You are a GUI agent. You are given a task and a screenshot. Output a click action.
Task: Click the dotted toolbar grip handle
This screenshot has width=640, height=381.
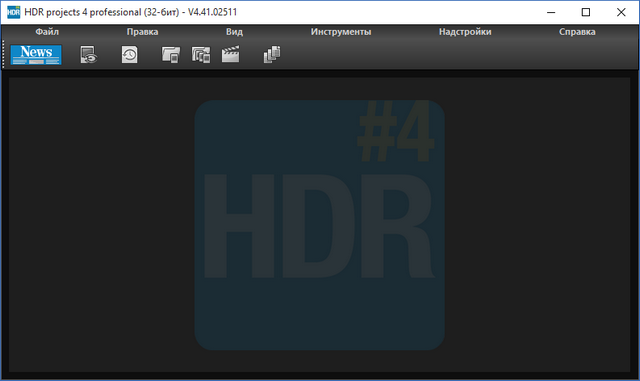(x=4, y=54)
